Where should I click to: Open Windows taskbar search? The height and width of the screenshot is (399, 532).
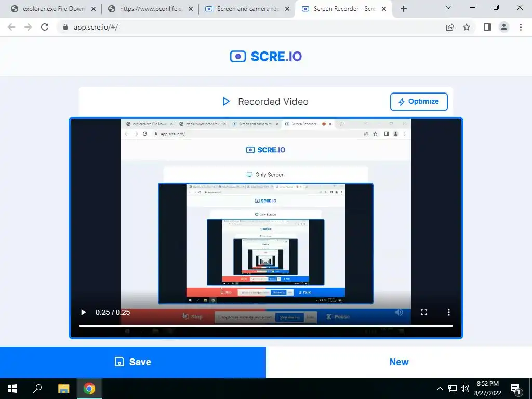coord(37,389)
